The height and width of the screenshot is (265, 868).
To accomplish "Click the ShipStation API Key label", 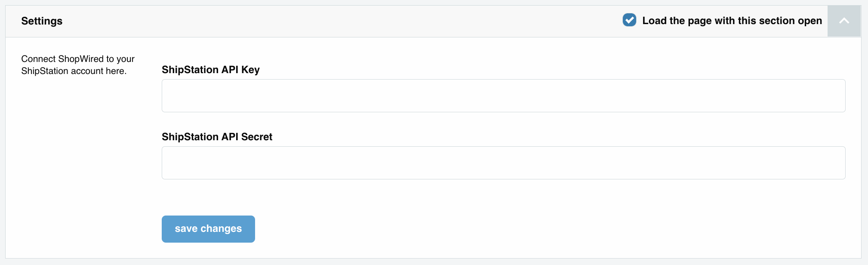I will click(x=210, y=70).
